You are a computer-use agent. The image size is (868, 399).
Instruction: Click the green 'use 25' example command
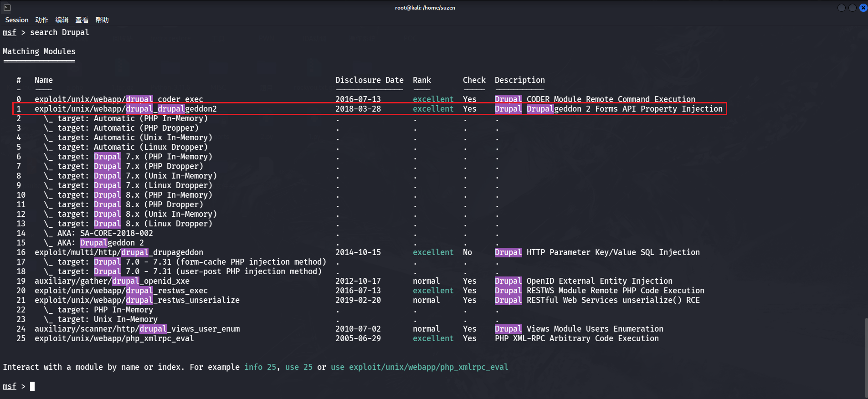(298, 367)
